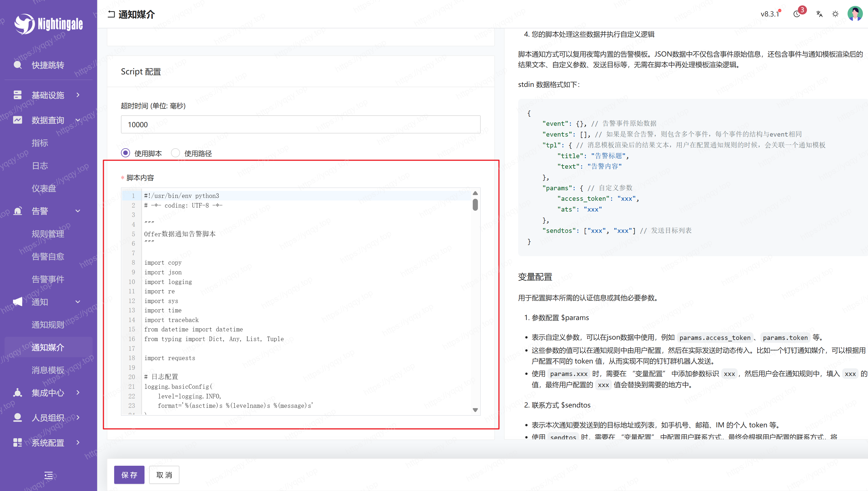Viewport: 868px width, 491px height.
Task: Open the user avatar menu
Action: (855, 14)
